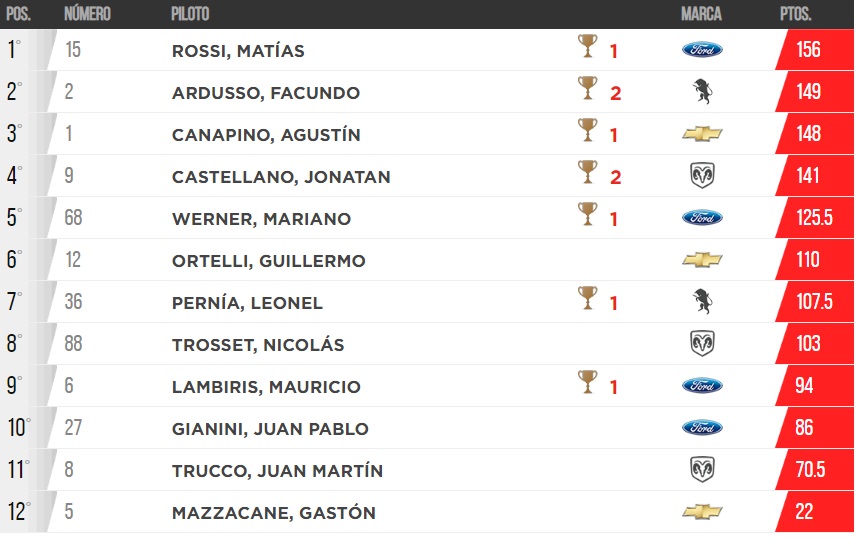Screen dimensions: 856x543
Task: Open driver ROSSI, MATÍAS
Action: 238,51
